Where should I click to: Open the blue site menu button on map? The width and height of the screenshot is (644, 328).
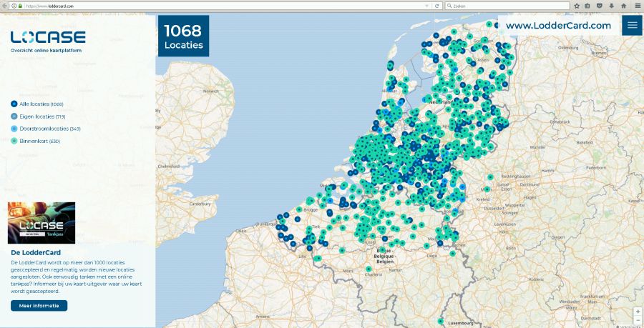click(x=632, y=26)
